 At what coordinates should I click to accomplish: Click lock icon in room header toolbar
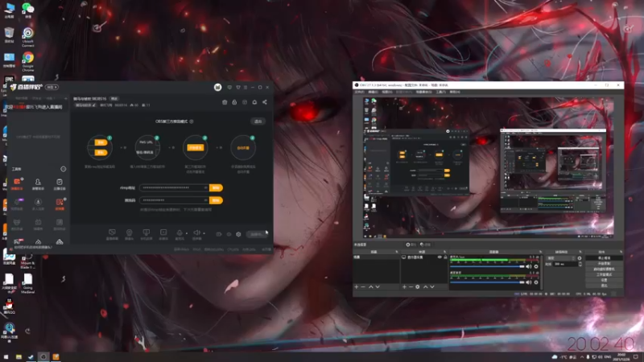click(234, 102)
